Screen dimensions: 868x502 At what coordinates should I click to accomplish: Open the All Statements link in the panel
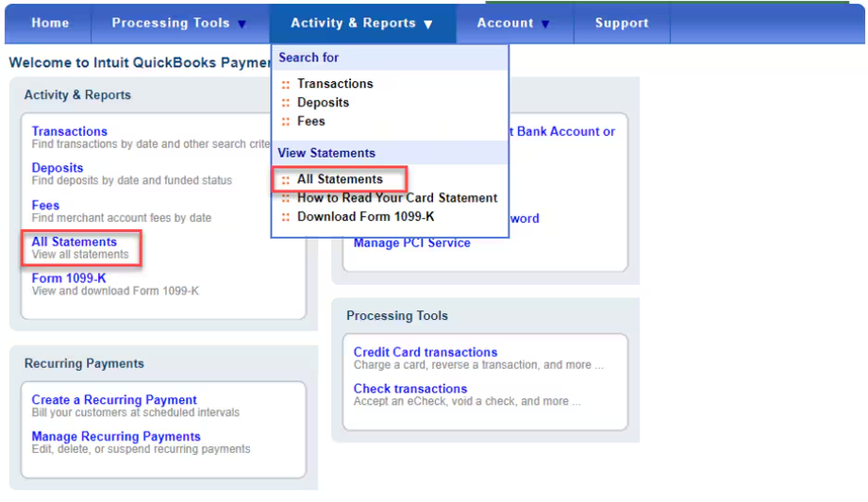tap(75, 242)
